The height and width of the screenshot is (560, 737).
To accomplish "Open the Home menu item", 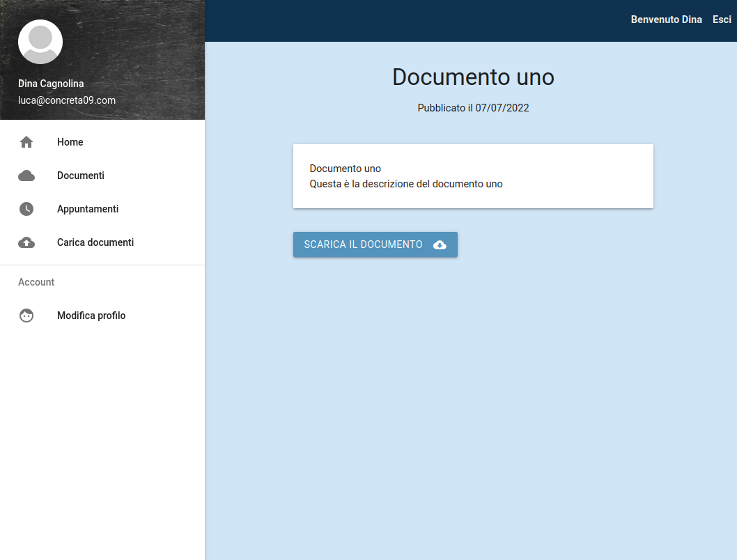I will pos(102,142).
